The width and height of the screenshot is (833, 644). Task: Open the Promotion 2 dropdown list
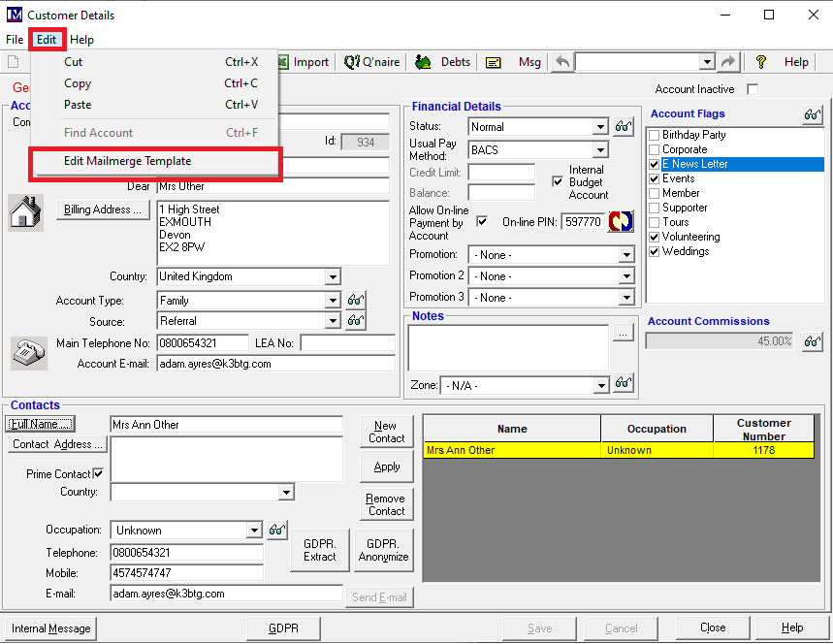click(x=626, y=276)
